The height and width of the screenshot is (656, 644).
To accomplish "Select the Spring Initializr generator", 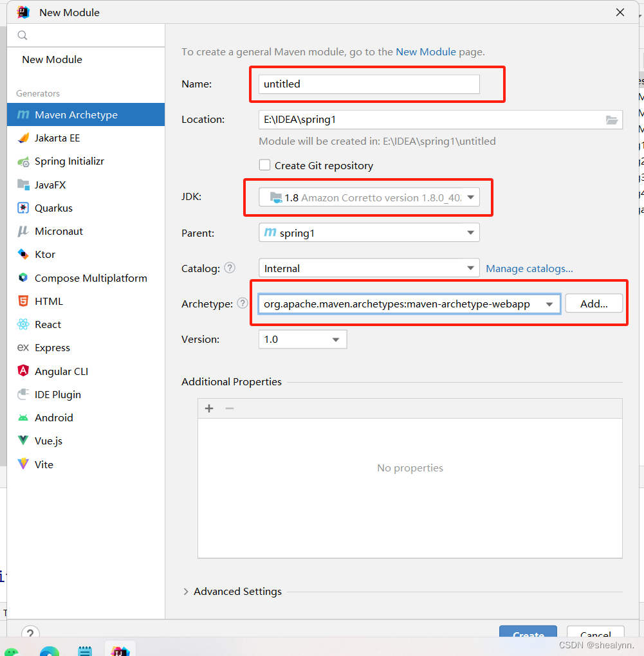I will pos(69,161).
